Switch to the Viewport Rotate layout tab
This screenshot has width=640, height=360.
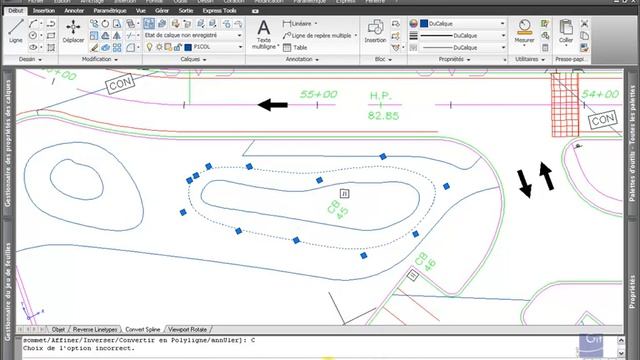click(187, 329)
